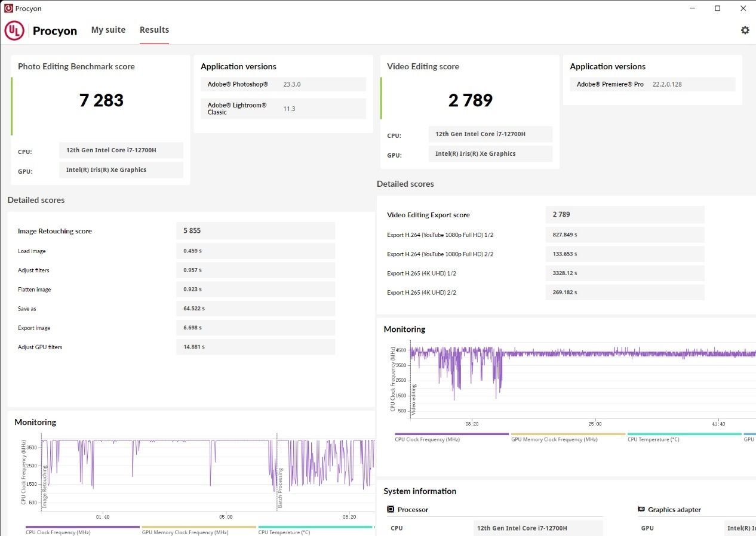Toggle CPU Temperature legend under photo chart
This screenshot has width=756, height=536.
284,532
